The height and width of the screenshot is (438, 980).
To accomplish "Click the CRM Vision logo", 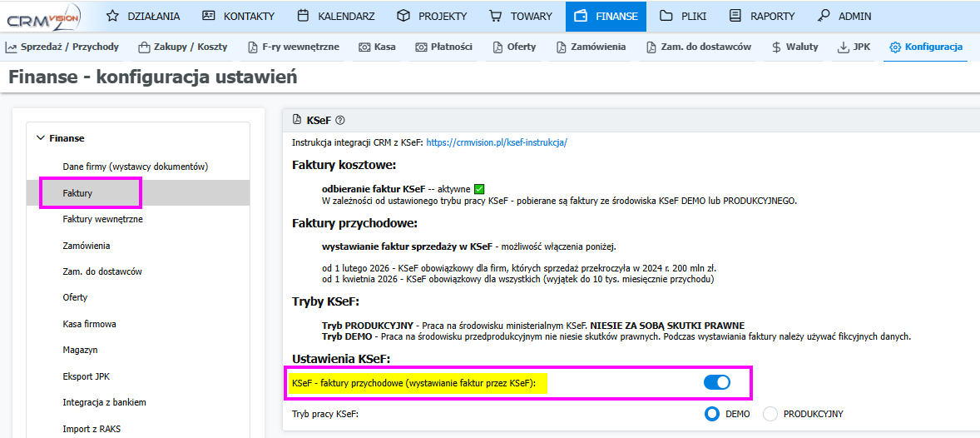I will pos(44,18).
